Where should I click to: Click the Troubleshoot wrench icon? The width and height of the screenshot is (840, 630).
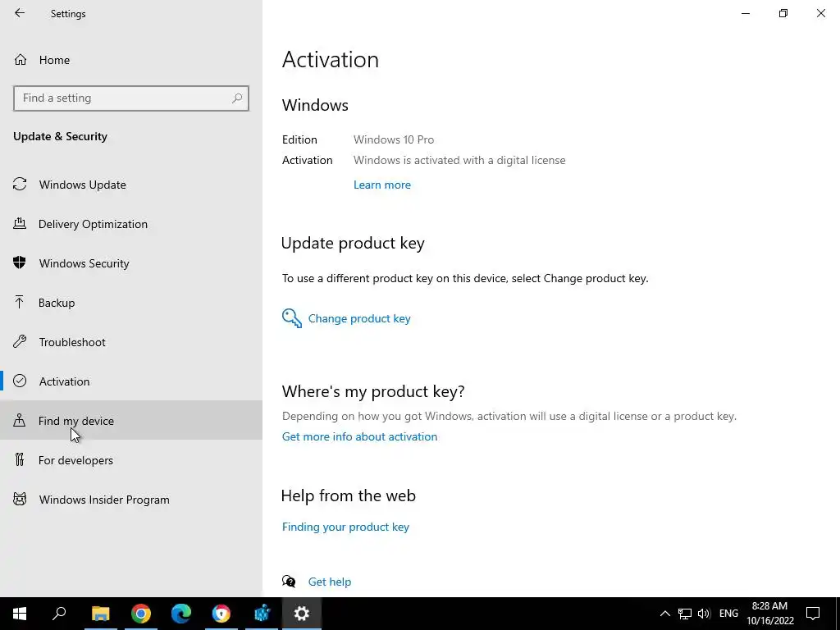20,341
